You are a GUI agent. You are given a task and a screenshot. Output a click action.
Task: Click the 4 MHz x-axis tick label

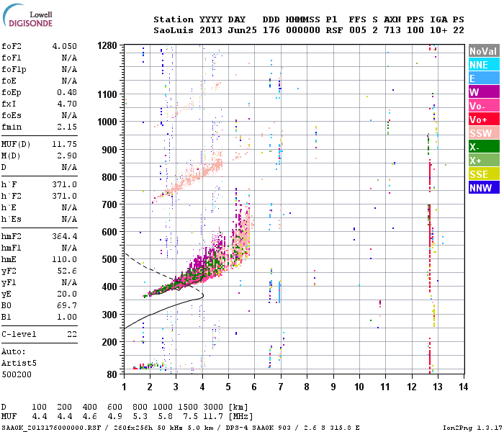coord(202,387)
